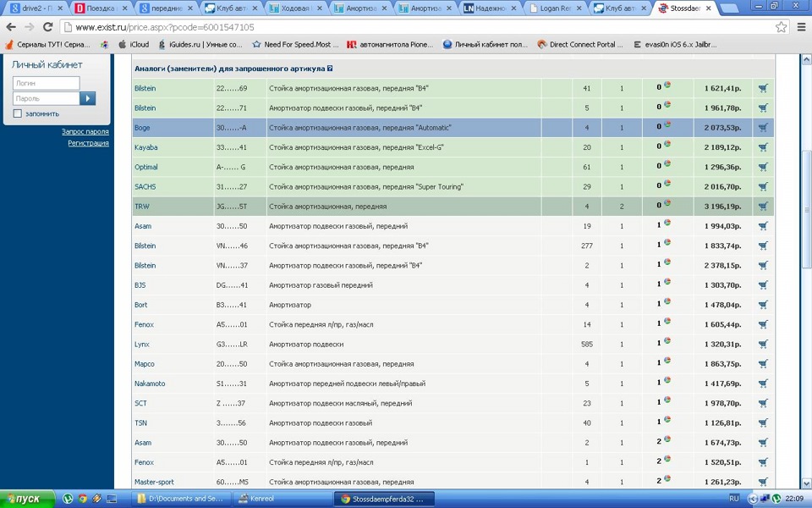
Task: Add Asam 1 994,03р. item to cart
Action: point(763,226)
